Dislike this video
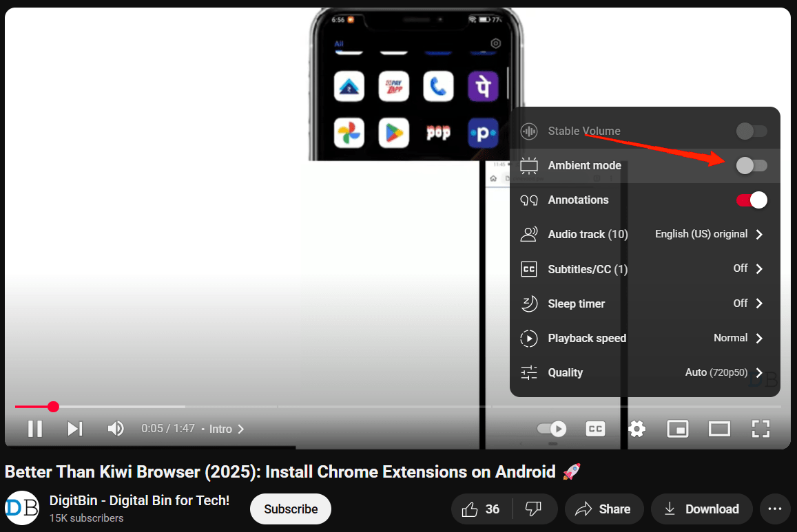The width and height of the screenshot is (797, 532). tap(533, 509)
